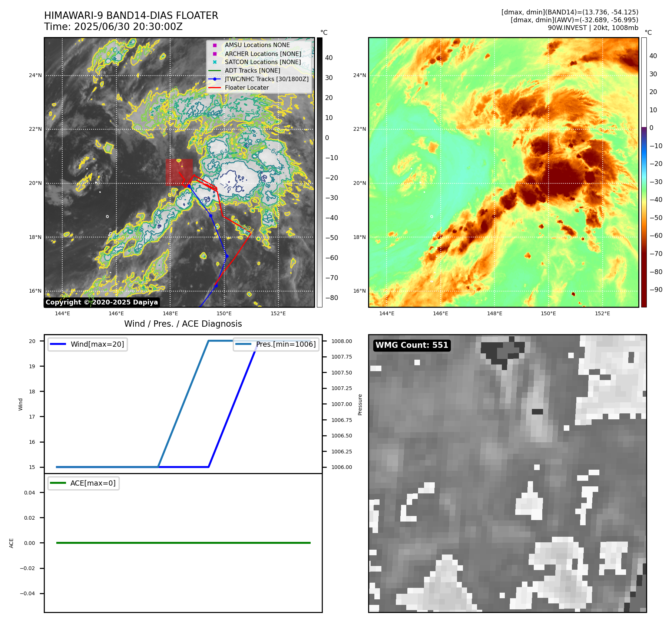Click the '-76' contour label in cloud core
Screen dimensions: 672x626
click(x=225, y=187)
